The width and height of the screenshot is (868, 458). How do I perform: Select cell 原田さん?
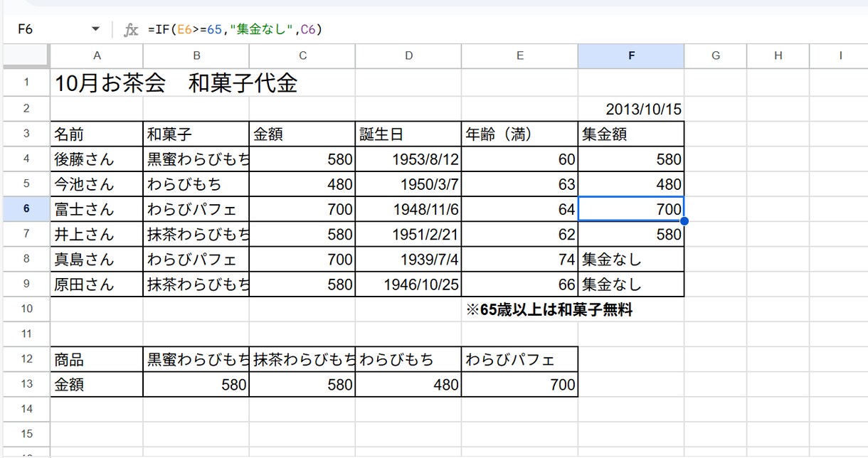[97, 284]
